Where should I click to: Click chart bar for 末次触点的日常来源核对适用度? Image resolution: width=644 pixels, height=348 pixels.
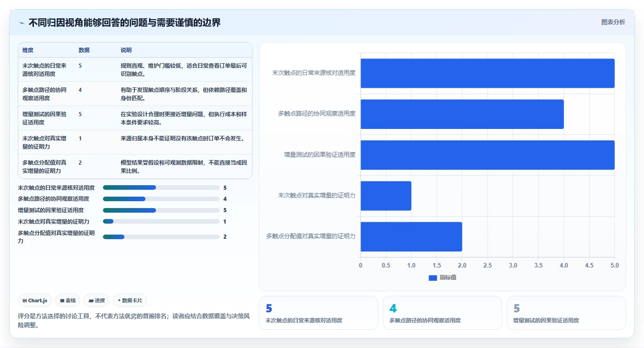488,73
